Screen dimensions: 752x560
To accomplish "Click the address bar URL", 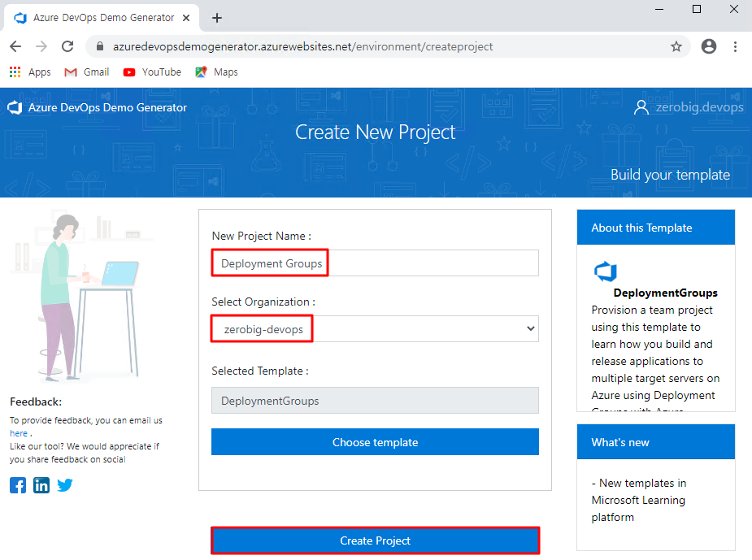I will [x=302, y=46].
